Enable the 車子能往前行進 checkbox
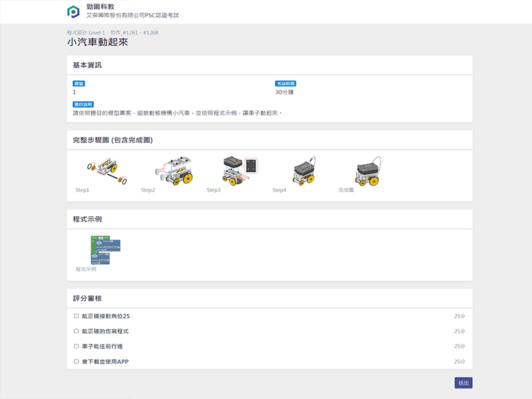532x399 pixels. 76,346
